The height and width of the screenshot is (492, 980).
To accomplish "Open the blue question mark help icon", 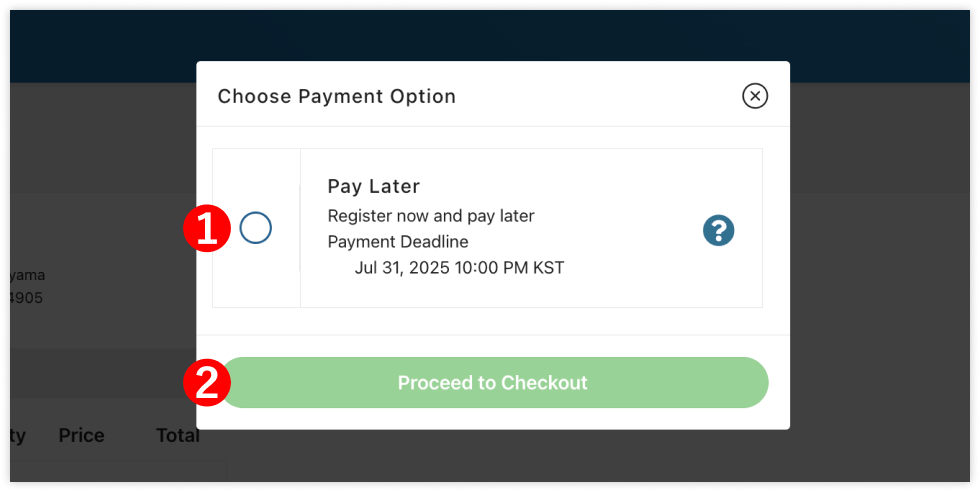I will tap(718, 231).
